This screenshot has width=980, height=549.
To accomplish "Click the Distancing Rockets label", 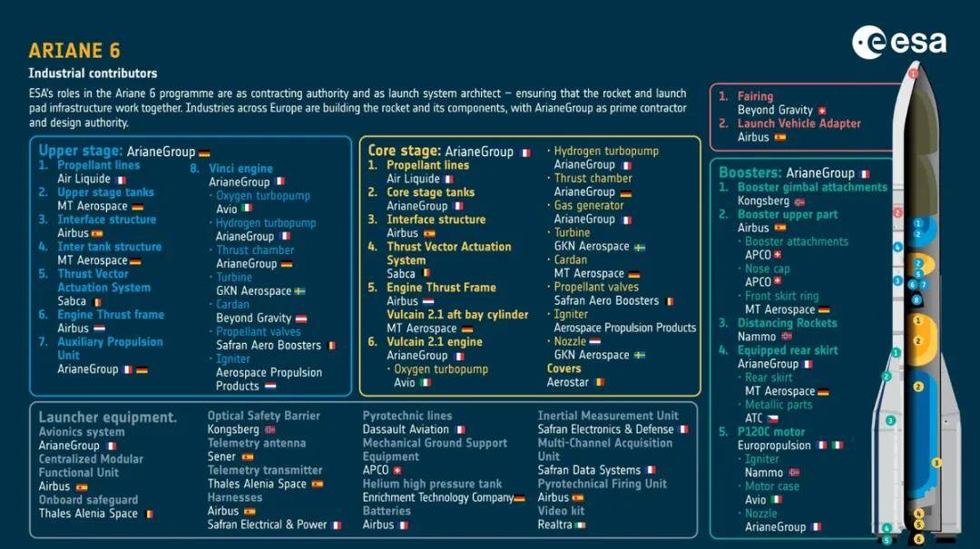I will [x=787, y=323].
